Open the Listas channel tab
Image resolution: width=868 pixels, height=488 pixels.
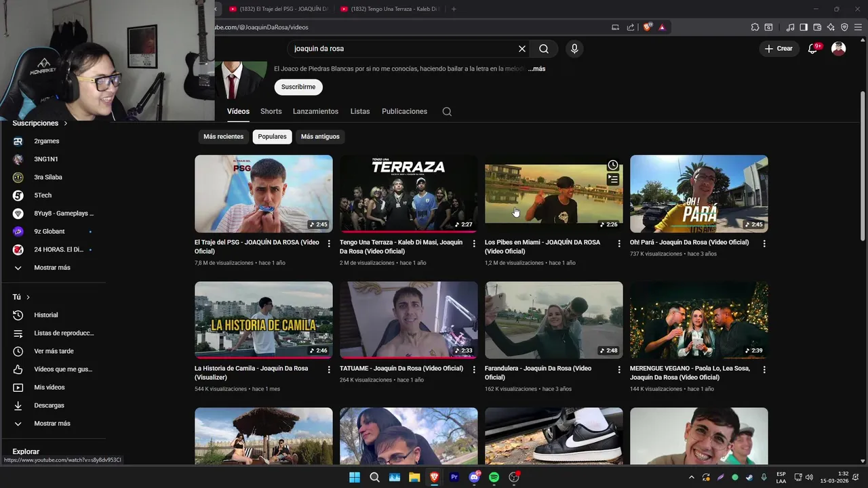360,111
